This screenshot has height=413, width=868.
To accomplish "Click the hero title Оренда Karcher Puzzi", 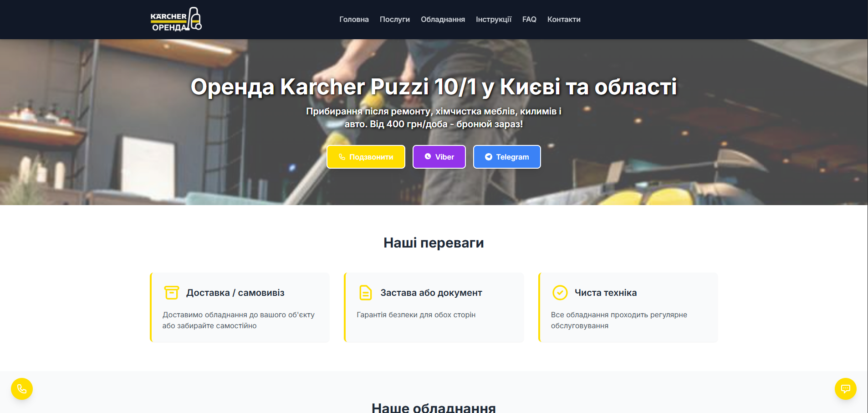I will click(434, 87).
